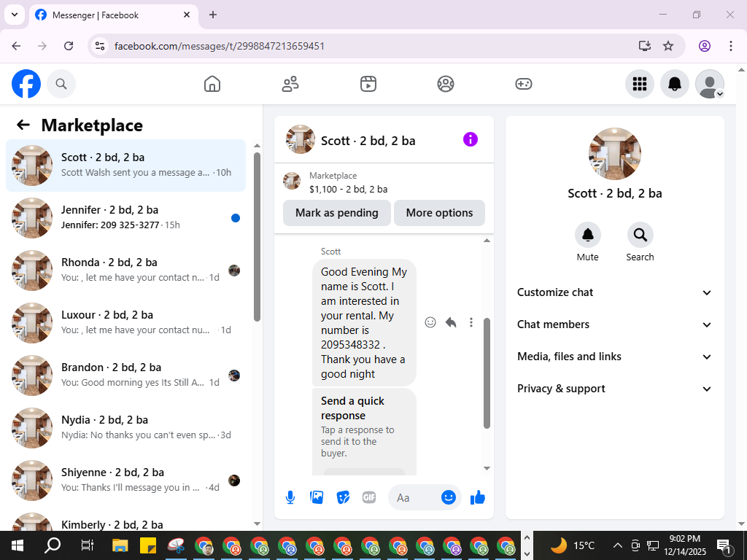Click Mark as pending button

coord(337,213)
